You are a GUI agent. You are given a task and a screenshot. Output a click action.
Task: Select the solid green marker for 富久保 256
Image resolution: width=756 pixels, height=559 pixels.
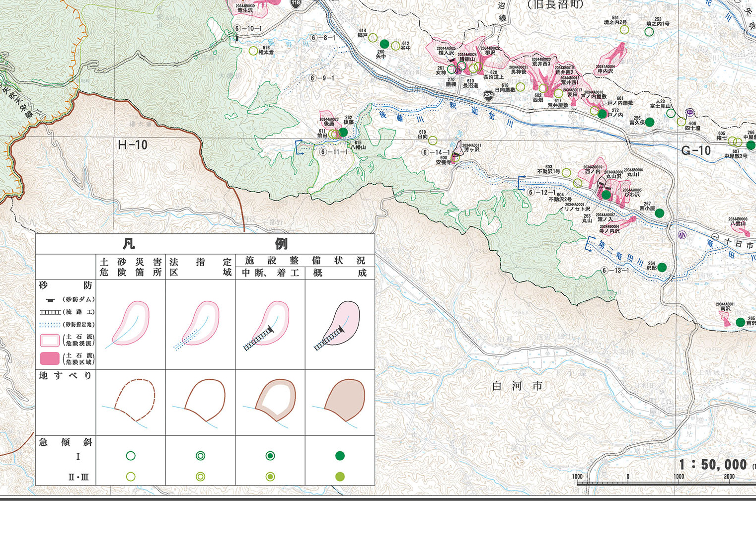649,122
